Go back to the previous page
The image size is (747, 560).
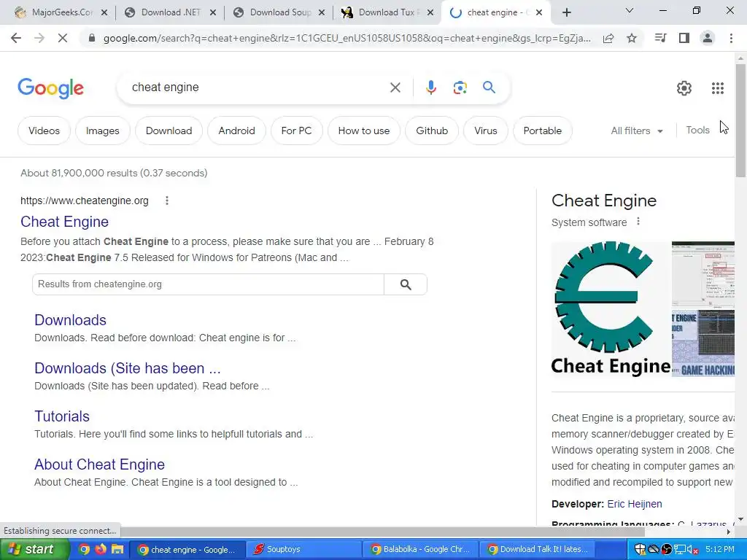coord(16,38)
